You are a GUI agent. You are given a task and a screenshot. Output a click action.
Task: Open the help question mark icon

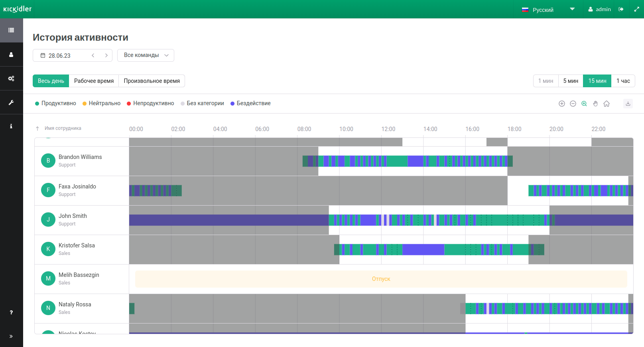(11, 312)
